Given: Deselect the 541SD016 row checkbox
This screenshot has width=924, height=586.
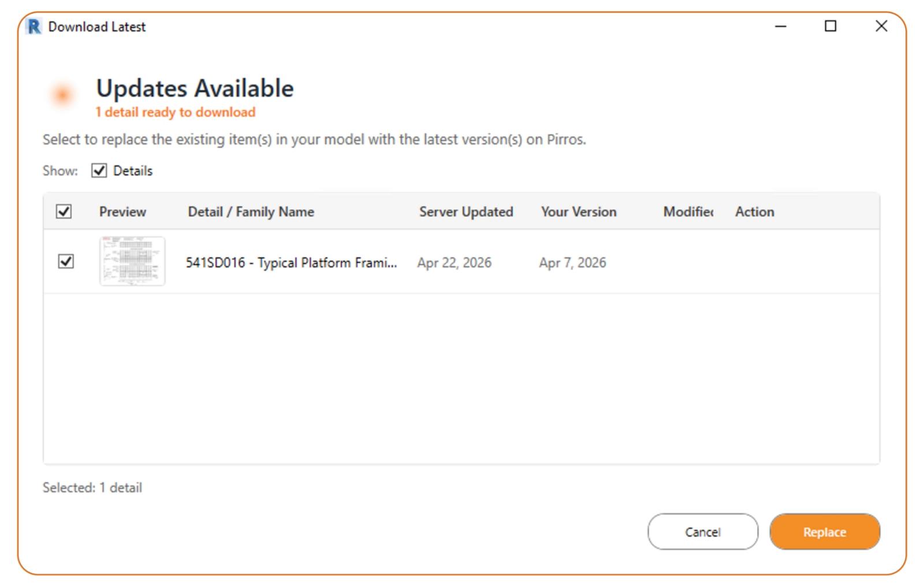Looking at the screenshot, I should tap(66, 261).
